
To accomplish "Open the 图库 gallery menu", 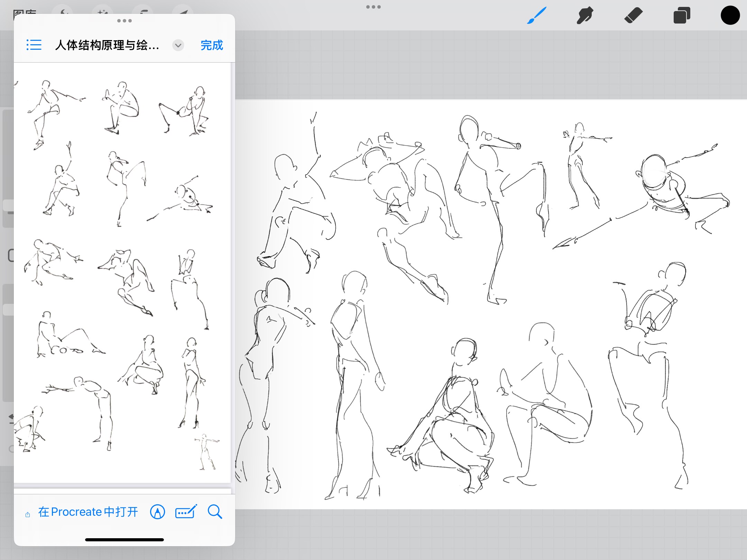I will pos(24,11).
